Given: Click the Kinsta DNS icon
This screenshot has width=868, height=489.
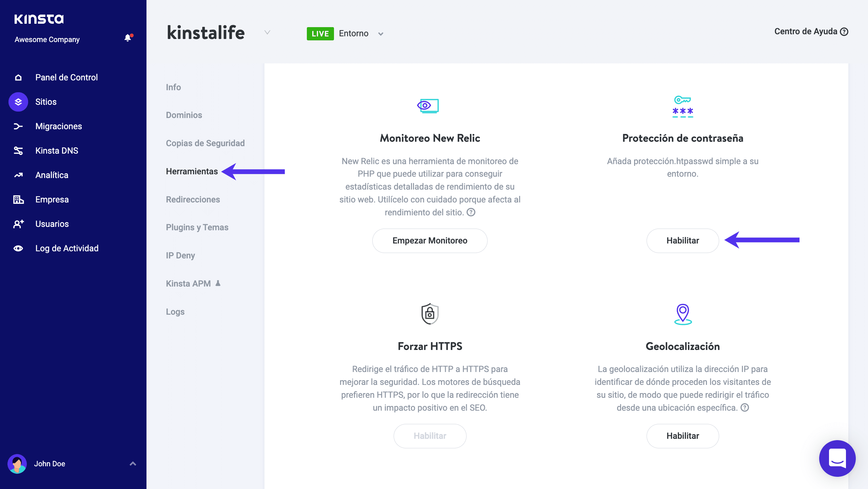Looking at the screenshot, I should 18,151.
